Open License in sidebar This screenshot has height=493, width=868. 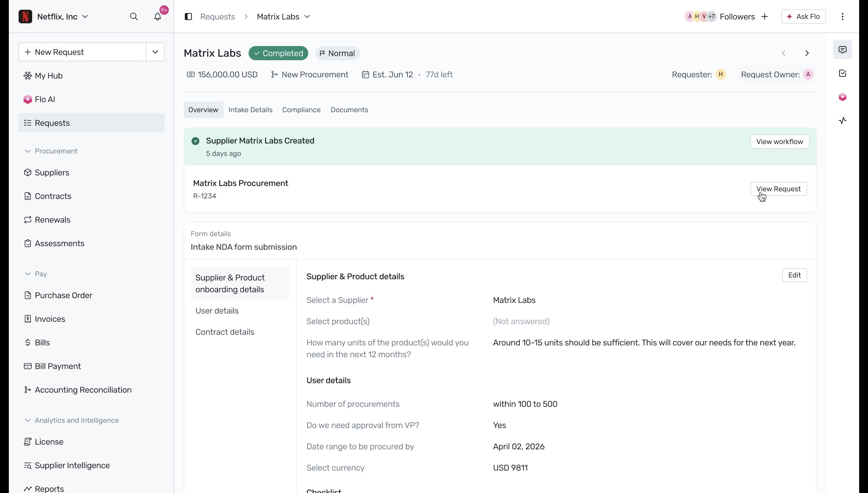(x=92, y=442)
